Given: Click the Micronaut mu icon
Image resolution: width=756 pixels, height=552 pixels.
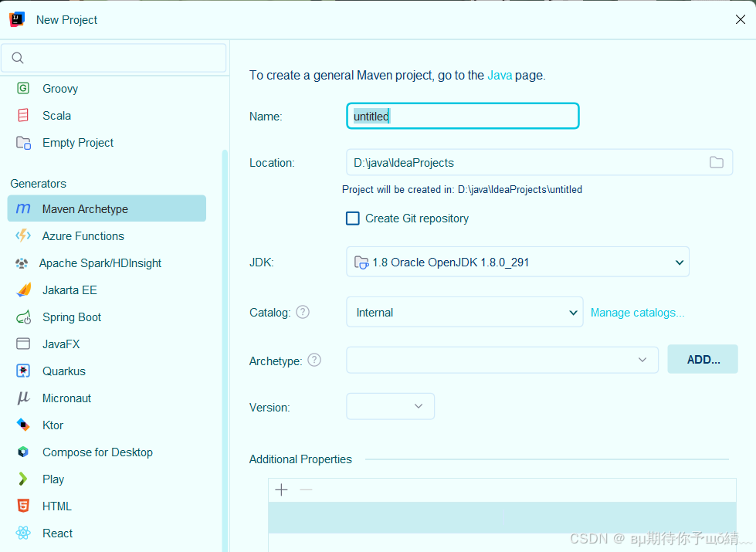Looking at the screenshot, I should click(23, 398).
